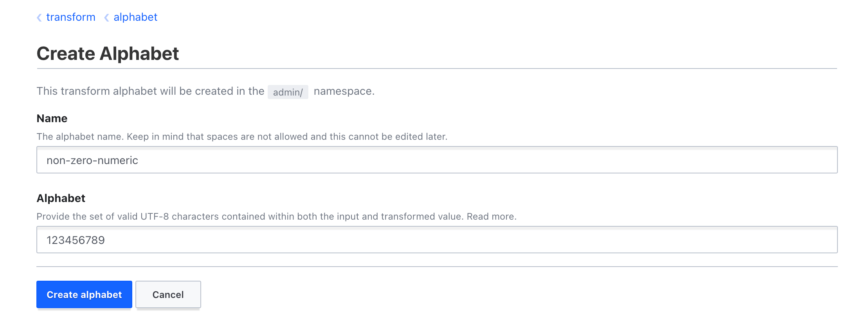Go to the transform breadcrumb link

[71, 17]
